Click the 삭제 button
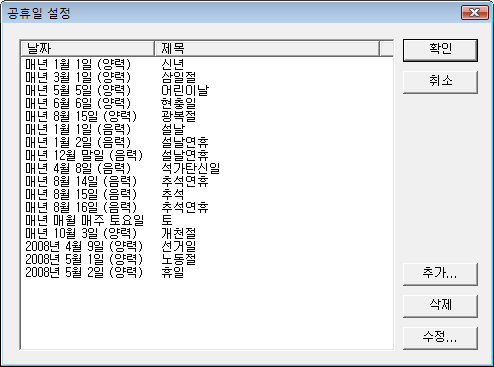 click(x=440, y=306)
